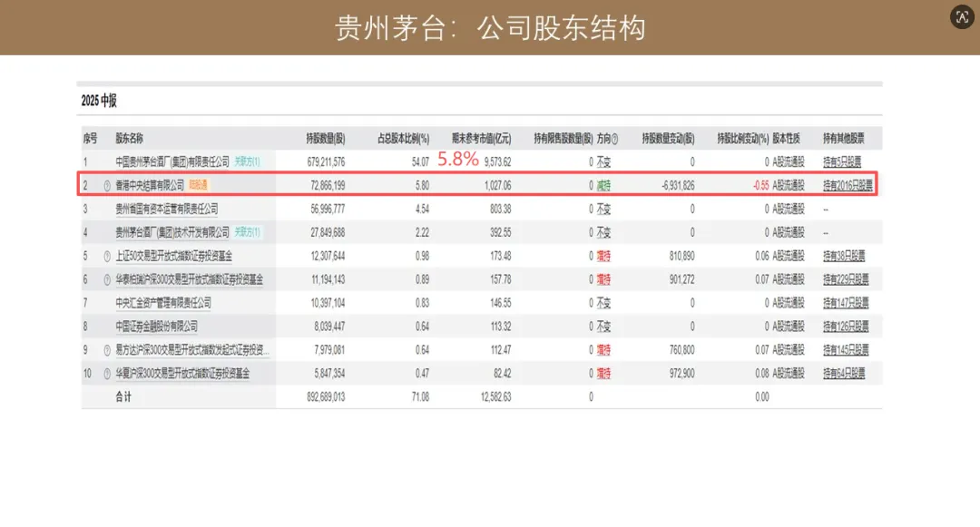Screen dimensions: 980x527
Task: Click the 序号 column header
Action: (90, 139)
